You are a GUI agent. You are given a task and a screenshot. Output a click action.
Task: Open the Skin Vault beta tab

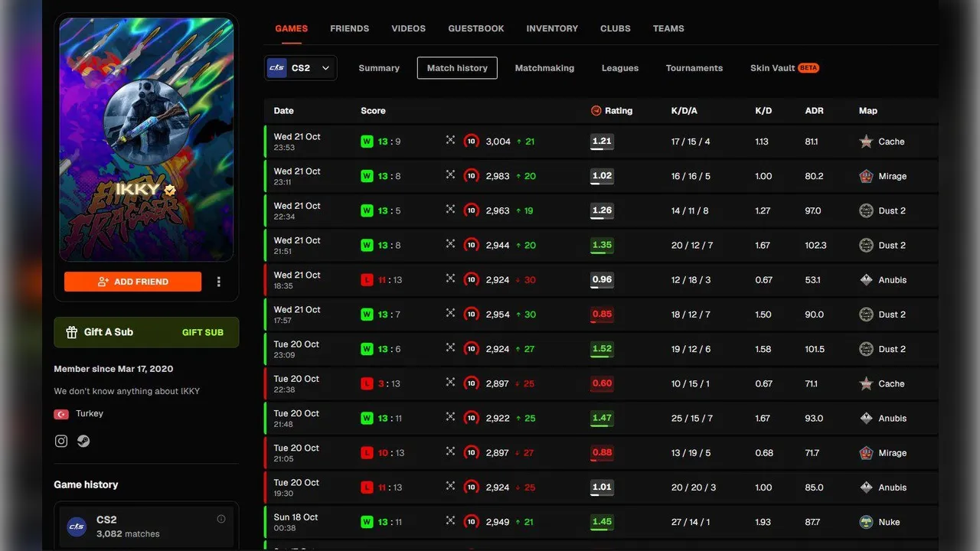785,68
